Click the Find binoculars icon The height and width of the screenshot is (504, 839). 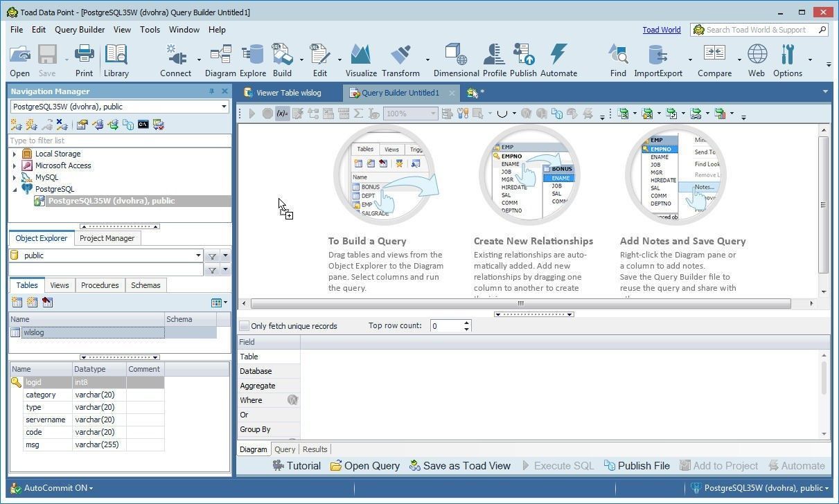coord(618,60)
